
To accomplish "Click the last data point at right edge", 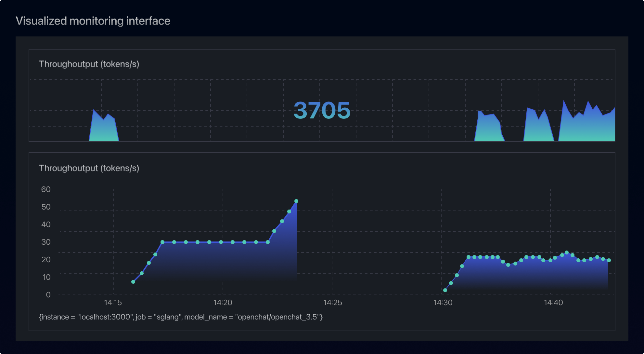I will click(x=609, y=260).
